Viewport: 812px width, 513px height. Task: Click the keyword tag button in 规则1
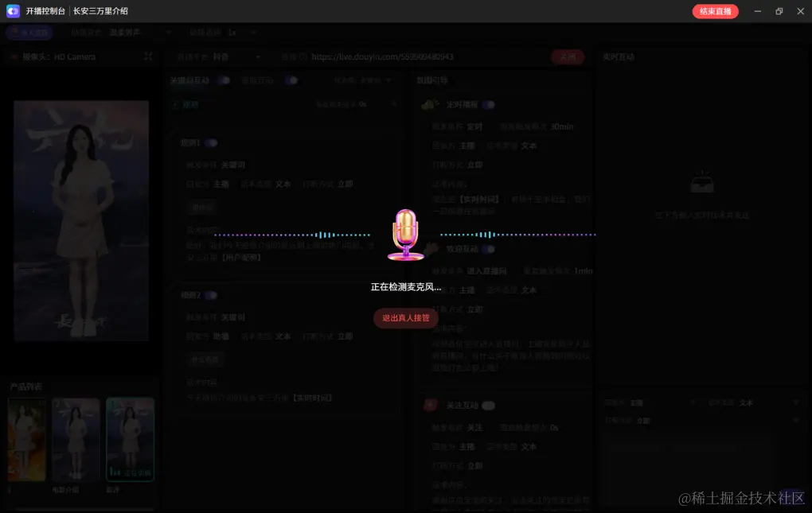click(201, 207)
